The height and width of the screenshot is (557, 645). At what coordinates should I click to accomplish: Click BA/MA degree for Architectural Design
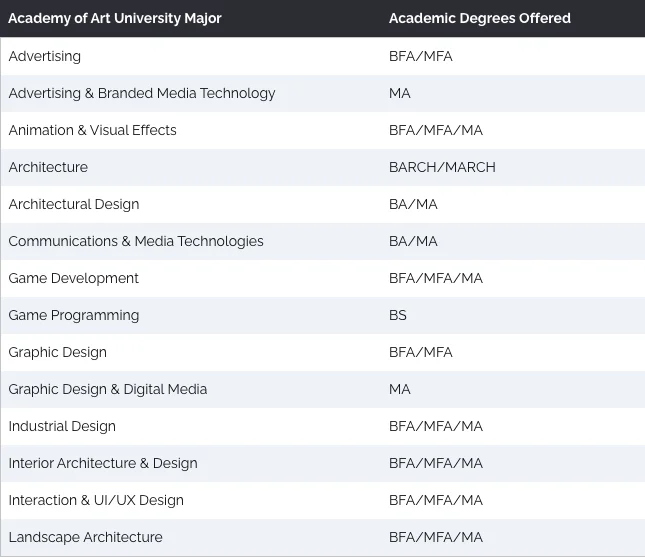[413, 204]
